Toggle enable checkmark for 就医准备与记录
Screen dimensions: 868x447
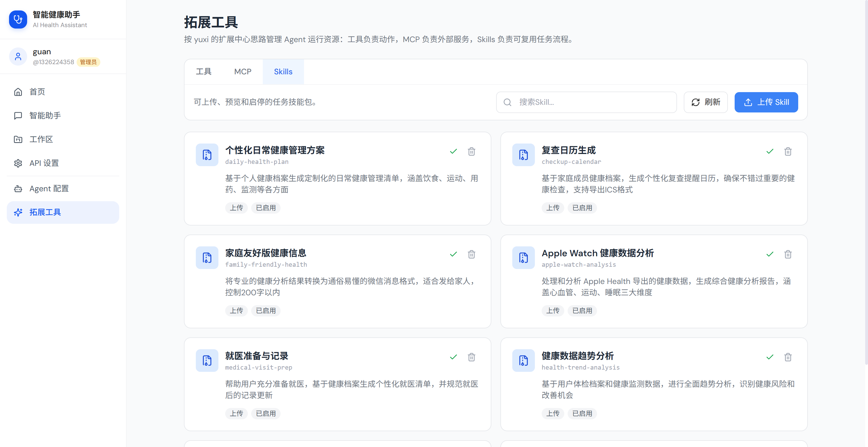coord(453,357)
